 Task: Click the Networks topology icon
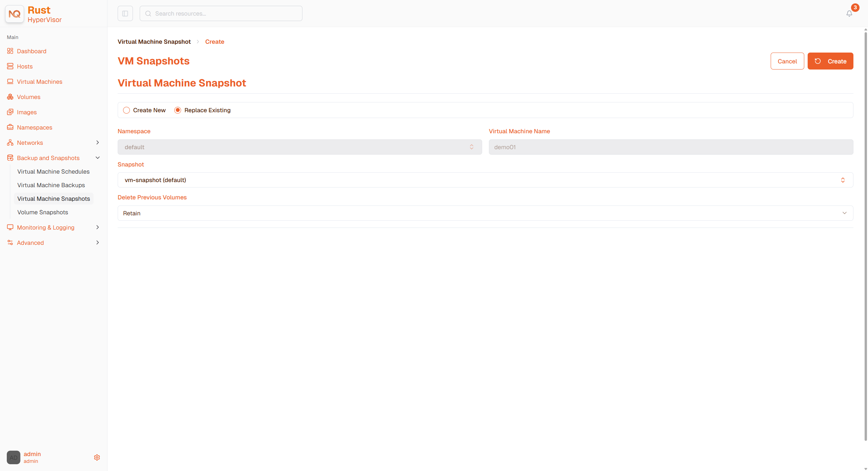pos(10,142)
